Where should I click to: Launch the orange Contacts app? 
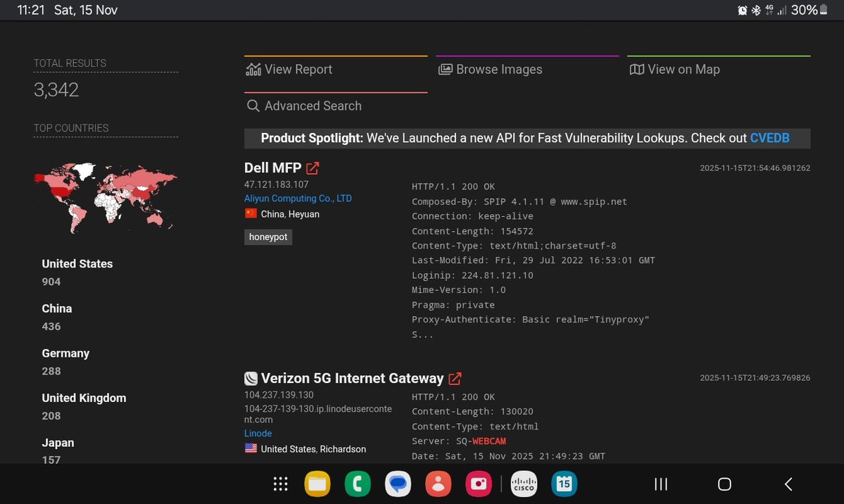coord(439,484)
